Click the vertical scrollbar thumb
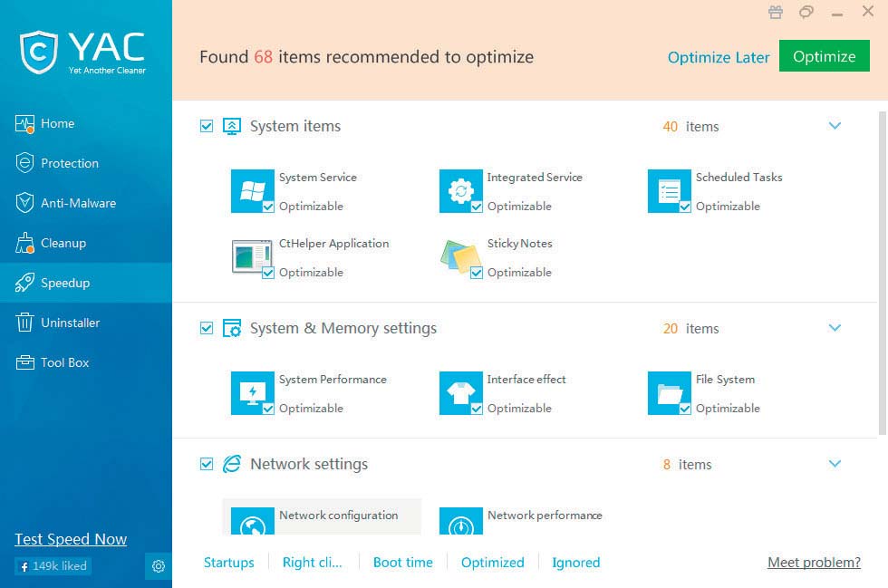This screenshot has width=888, height=588. point(883,273)
